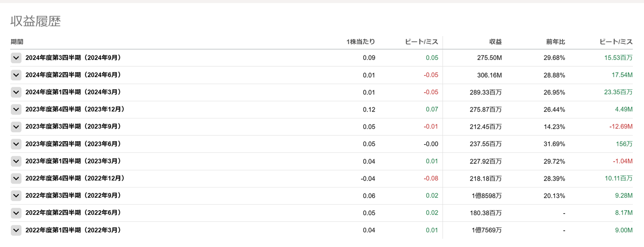Screen dimensions: 644x247
Task: Open the 2022年度第3四半期 chevron arrow
Action: 16,196
